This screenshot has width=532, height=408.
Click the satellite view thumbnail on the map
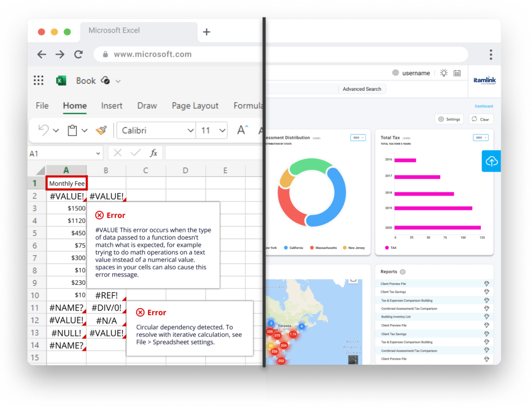tap(353, 360)
